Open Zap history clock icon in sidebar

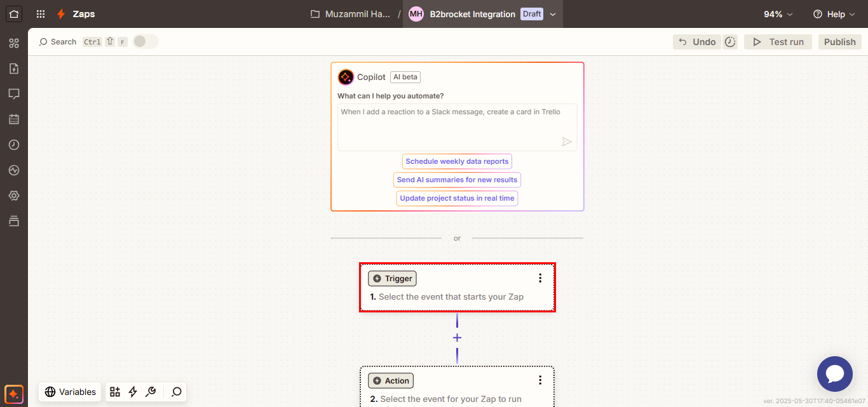(x=14, y=145)
